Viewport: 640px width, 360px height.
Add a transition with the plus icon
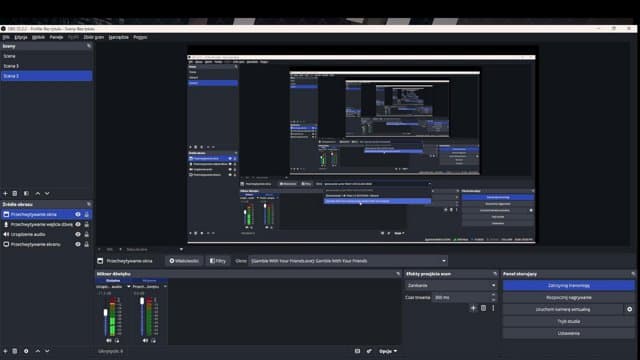pos(473,308)
